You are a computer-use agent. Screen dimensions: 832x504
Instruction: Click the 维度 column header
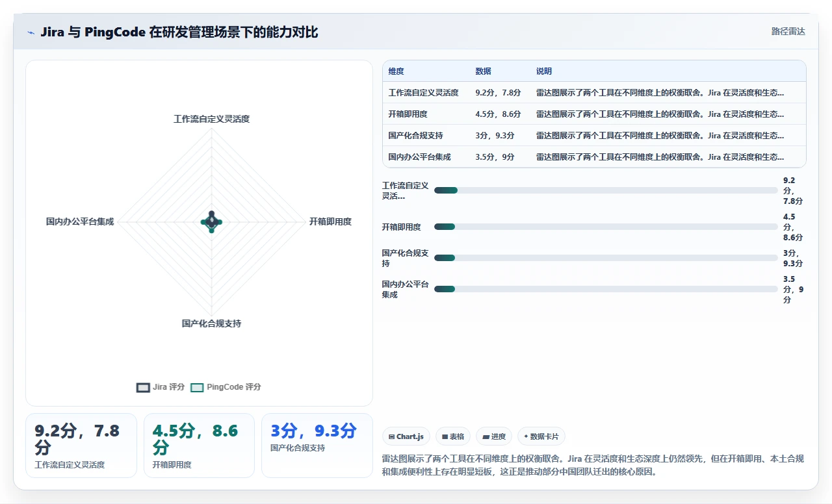[x=396, y=71]
